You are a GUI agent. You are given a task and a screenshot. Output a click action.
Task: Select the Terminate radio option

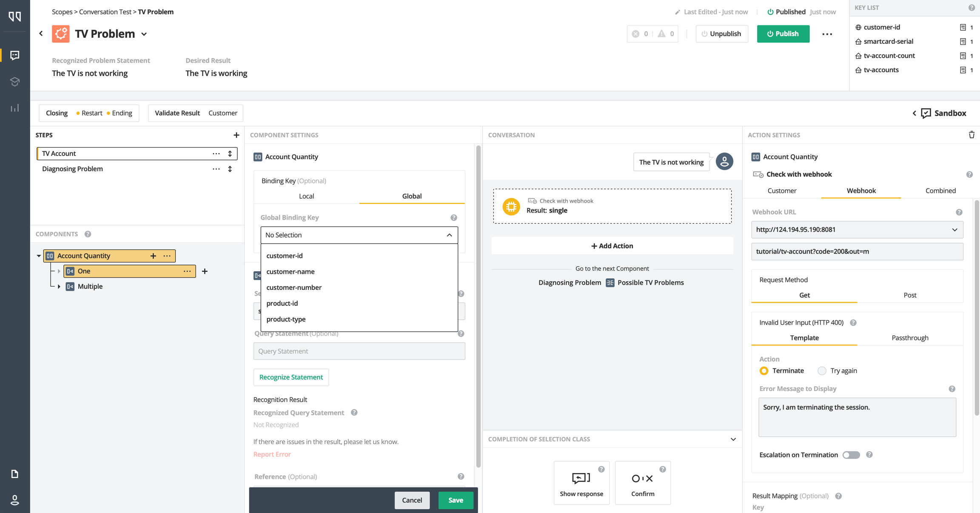pyautogui.click(x=764, y=371)
